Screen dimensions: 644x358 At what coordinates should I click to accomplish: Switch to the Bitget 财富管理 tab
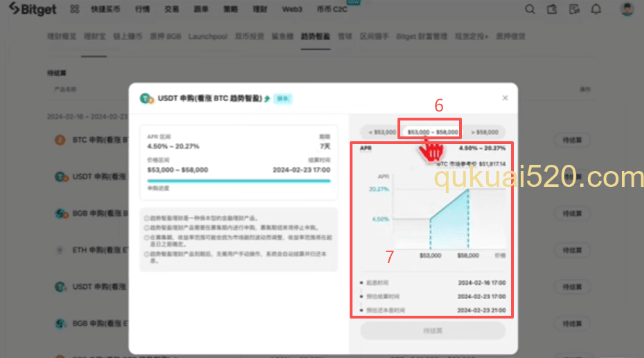pyautogui.click(x=422, y=37)
